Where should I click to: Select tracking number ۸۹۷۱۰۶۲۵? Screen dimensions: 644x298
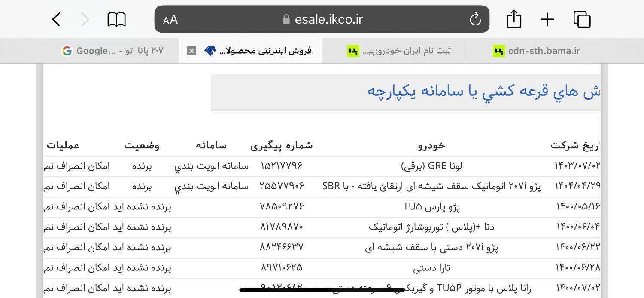(x=282, y=267)
